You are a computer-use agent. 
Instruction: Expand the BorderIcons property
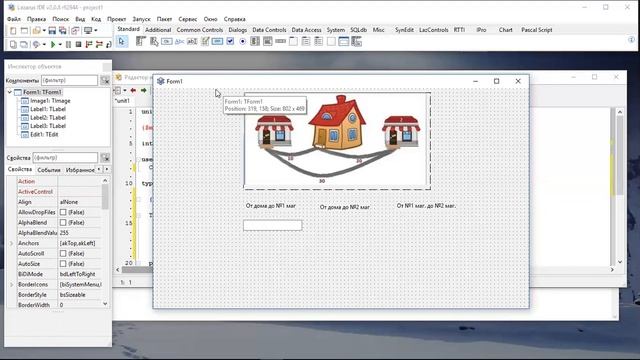(11, 284)
